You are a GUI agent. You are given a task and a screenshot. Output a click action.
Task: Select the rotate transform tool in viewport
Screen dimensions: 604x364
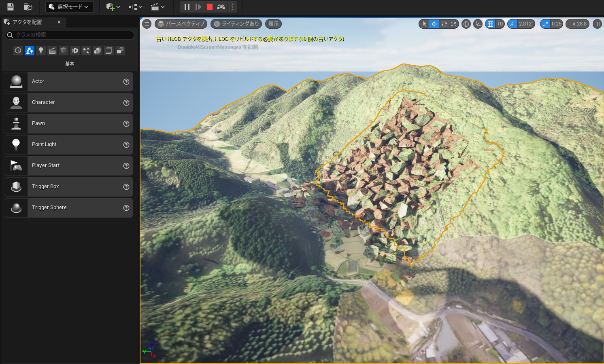444,24
